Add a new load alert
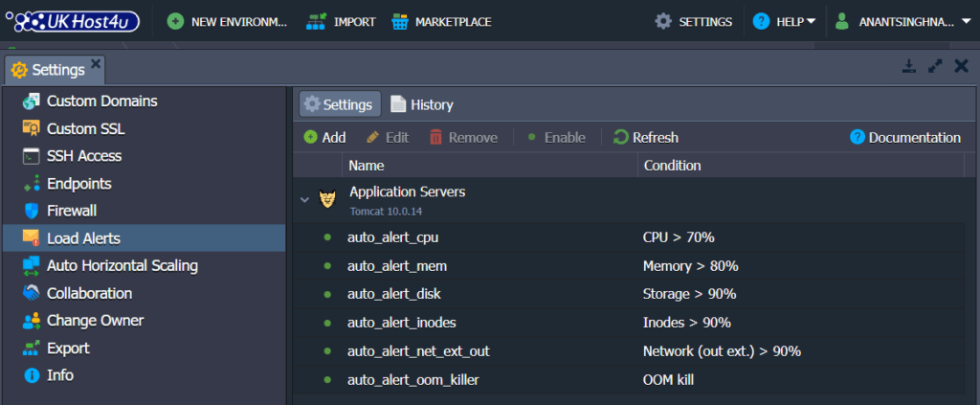The height and width of the screenshot is (405, 980). [x=324, y=137]
